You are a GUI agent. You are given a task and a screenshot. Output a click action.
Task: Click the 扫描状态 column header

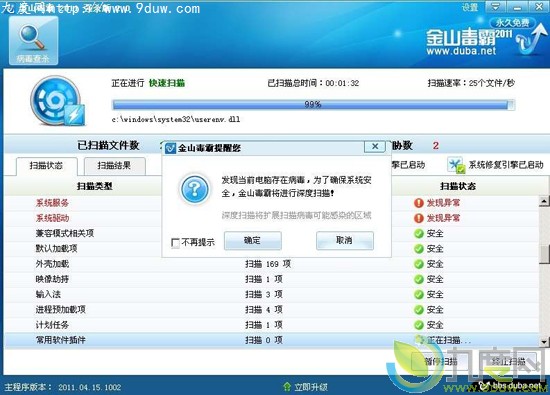pyautogui.click(x=458, y=186)
